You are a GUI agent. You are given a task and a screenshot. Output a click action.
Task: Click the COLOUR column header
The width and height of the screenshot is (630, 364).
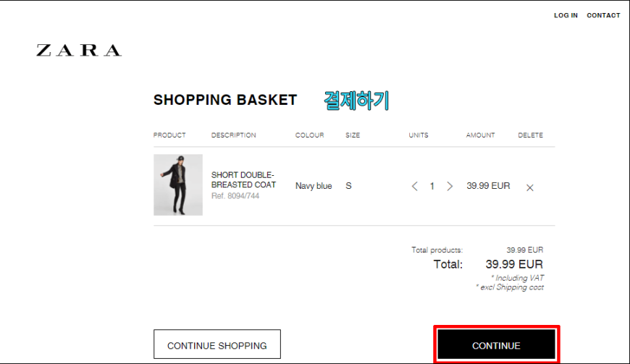point(309,135)
